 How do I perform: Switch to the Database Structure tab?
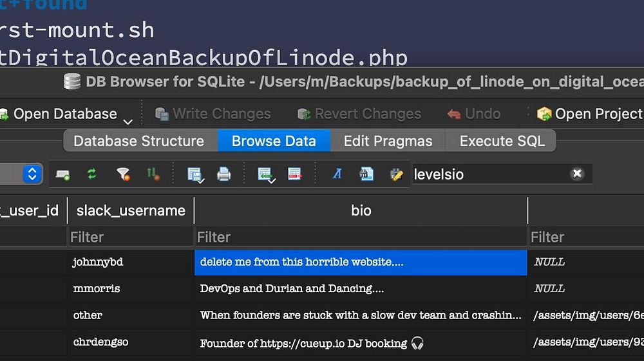(138, 141)
